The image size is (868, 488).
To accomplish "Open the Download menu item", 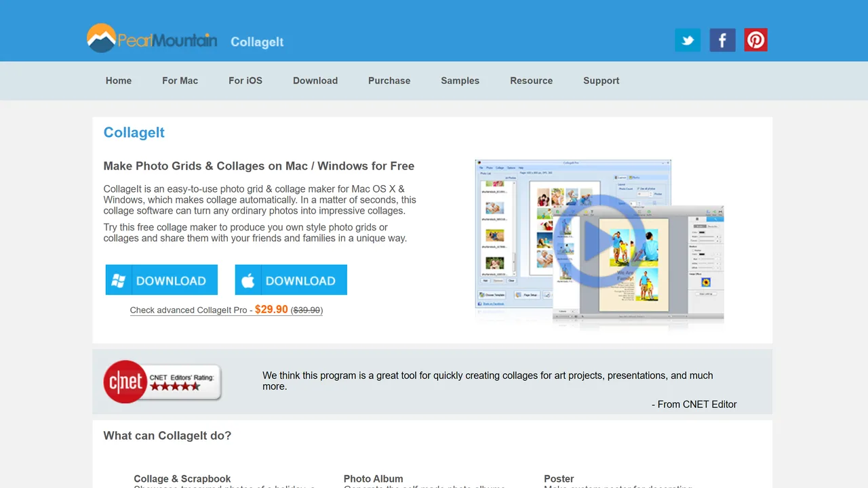I will pyautogui.click(x=315, y=81).
